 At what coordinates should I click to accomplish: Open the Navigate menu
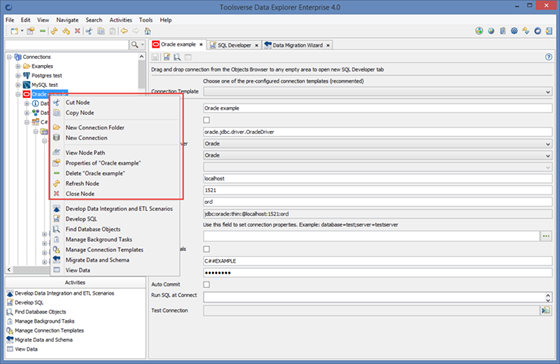pyautogui.click(x=67, y=20)
